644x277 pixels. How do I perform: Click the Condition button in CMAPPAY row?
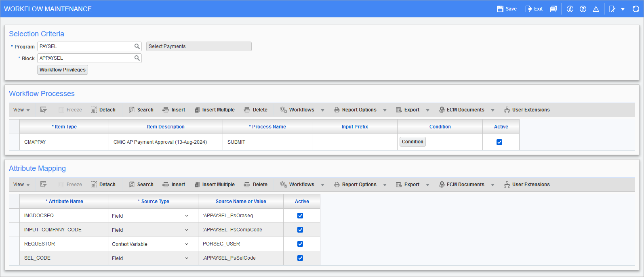tap(412, 142)
